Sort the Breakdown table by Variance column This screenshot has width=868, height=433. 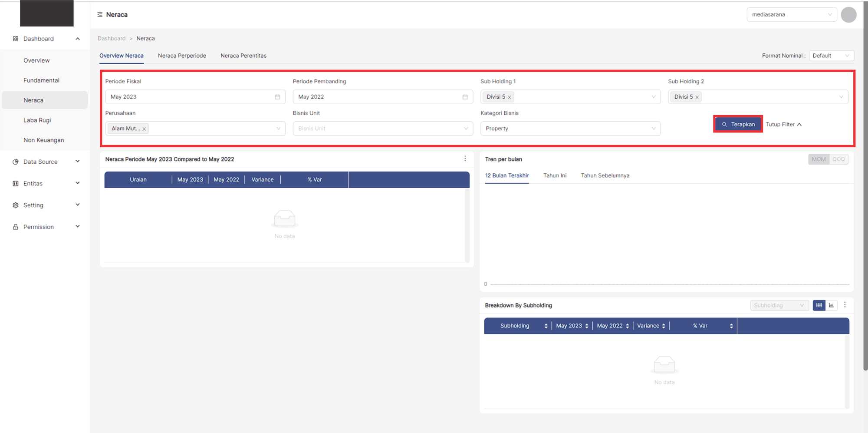(663, 326)
